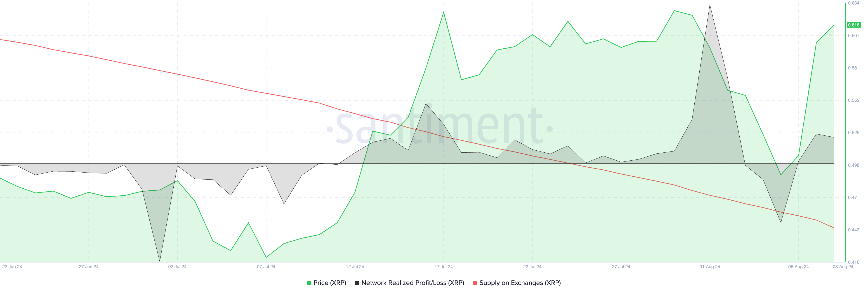Screen dimensions: 868x294
Task: Click the 22 Jun 24 date label
Action: 12,267
